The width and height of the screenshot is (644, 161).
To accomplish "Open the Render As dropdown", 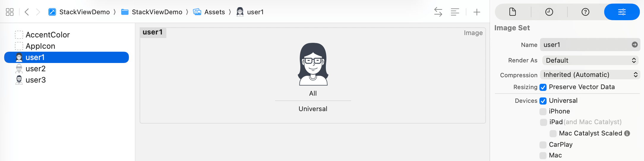I will pos(590,60).
